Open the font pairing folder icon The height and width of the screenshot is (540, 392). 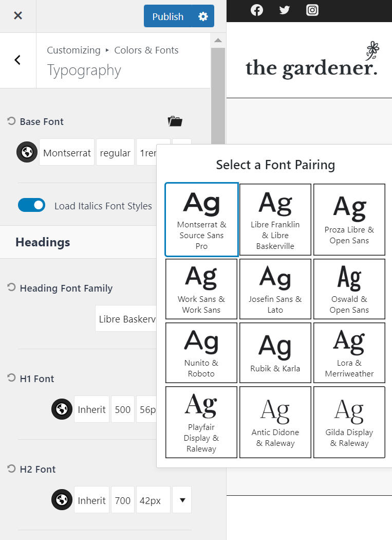coord(175,121)
